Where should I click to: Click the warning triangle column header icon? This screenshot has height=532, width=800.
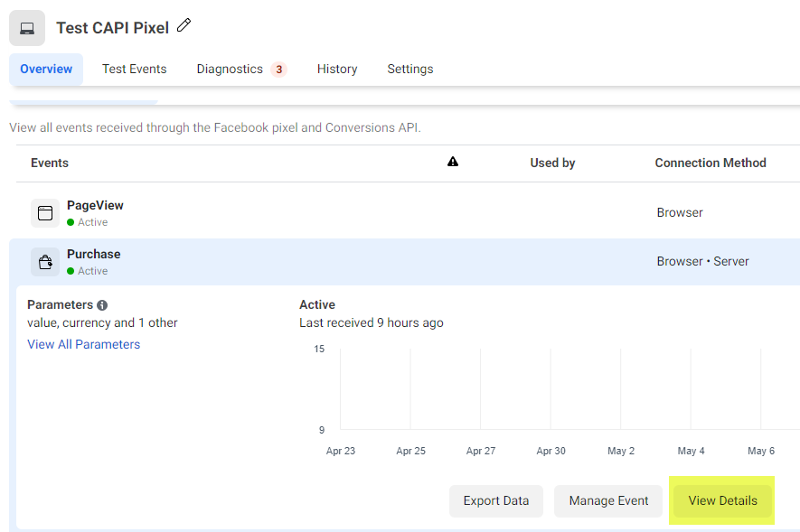(453, 162)
